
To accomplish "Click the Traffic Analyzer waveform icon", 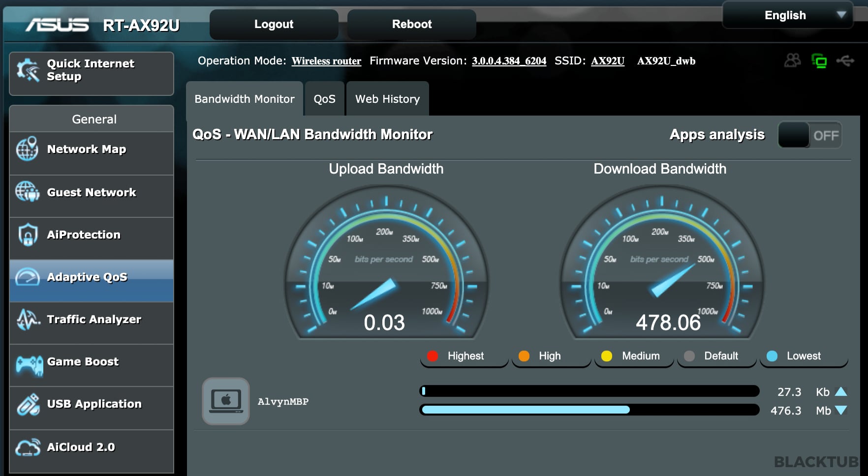I will click(x=28, y=319).
